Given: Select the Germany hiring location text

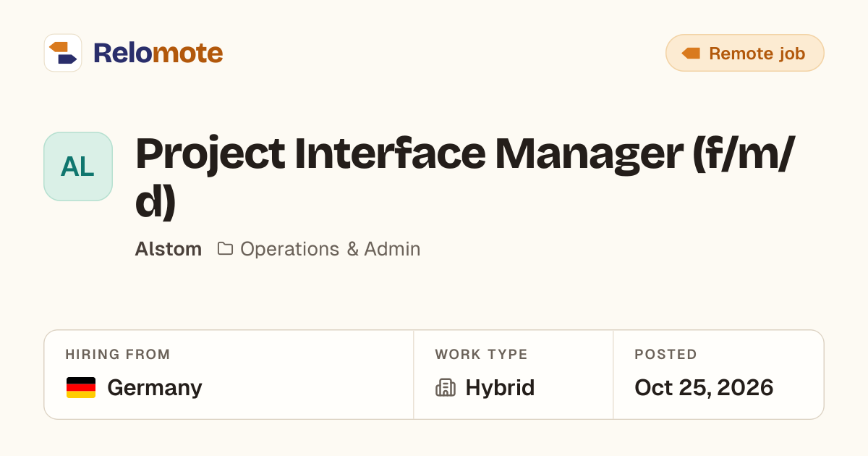Looking at the screenshot, I should coord(155,388).
